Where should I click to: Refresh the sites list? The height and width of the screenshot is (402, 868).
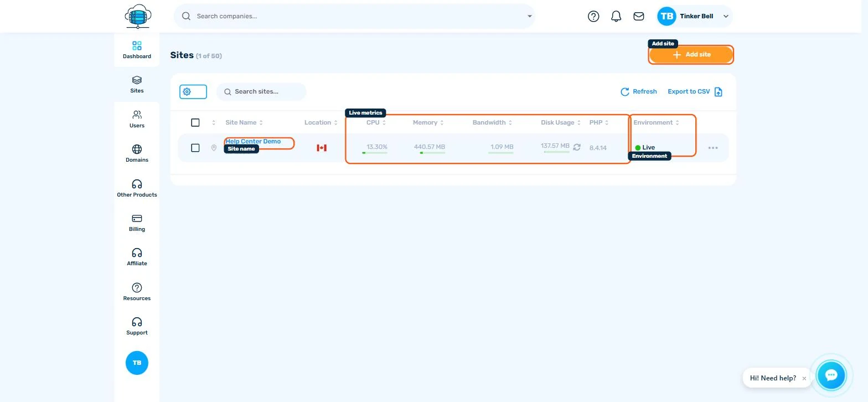tap(639, 91)
